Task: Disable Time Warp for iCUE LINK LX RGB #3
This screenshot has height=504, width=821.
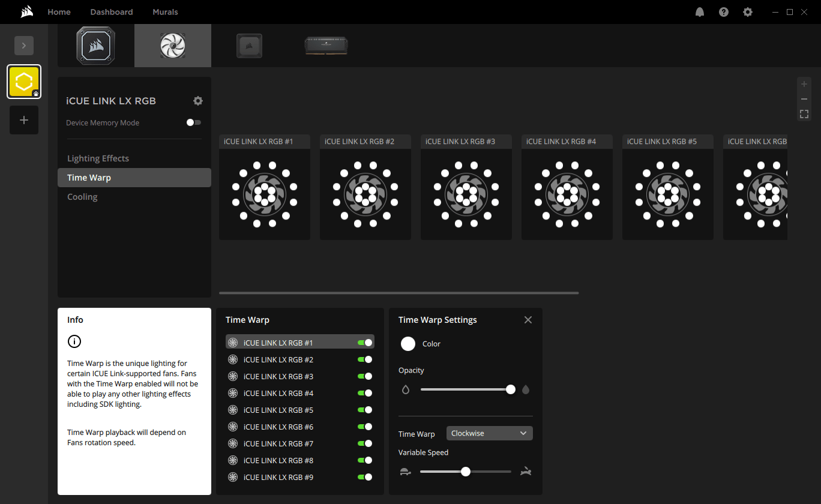Action: (365, 377)
